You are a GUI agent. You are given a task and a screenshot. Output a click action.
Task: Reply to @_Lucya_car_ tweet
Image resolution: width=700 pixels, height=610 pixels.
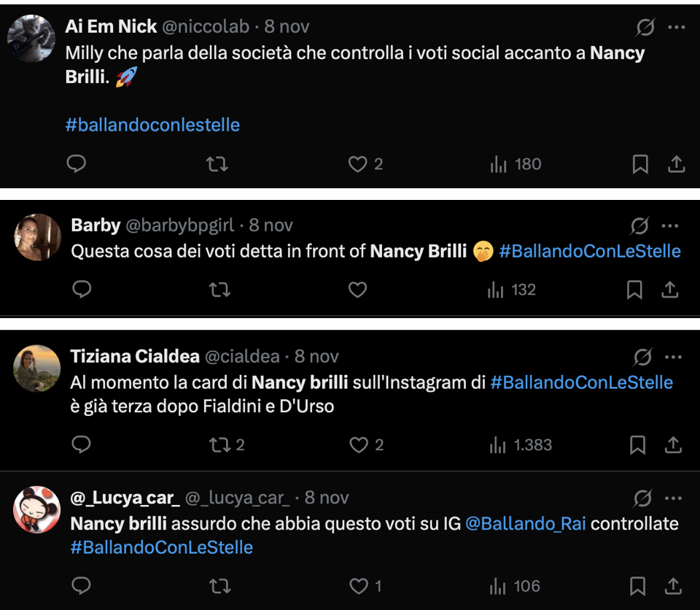coord(82,586)
